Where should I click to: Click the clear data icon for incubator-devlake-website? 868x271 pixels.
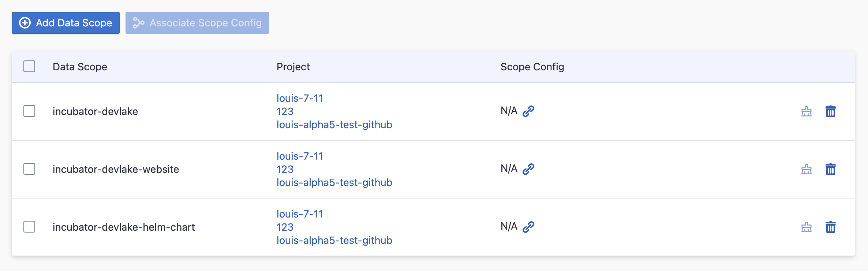(806, 169)
